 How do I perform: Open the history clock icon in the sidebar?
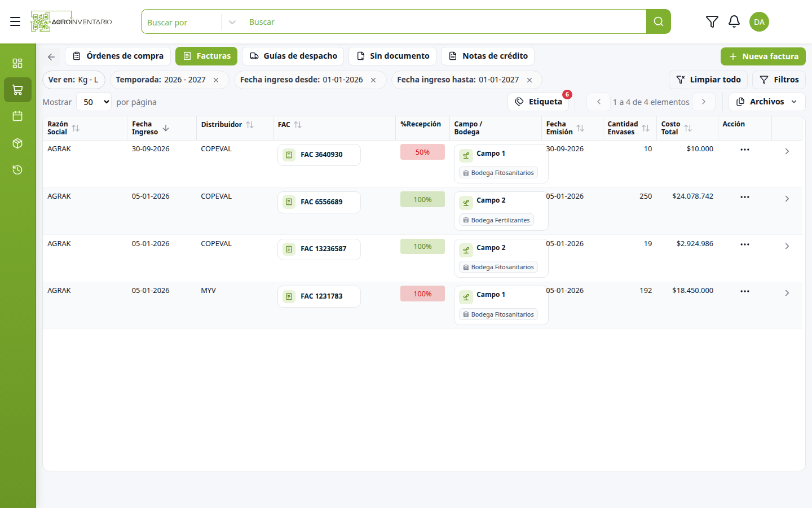pyautogui.click(x=17, y=170)
